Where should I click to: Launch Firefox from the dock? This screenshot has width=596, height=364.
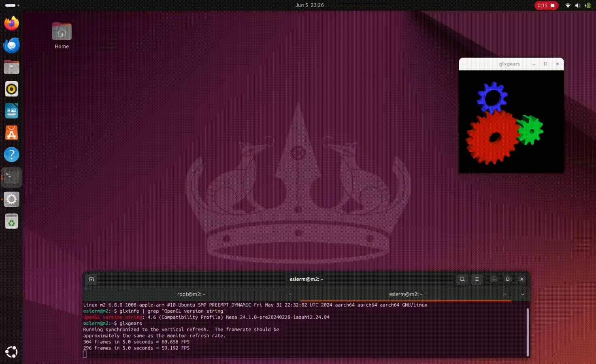[x=12, y=23]
